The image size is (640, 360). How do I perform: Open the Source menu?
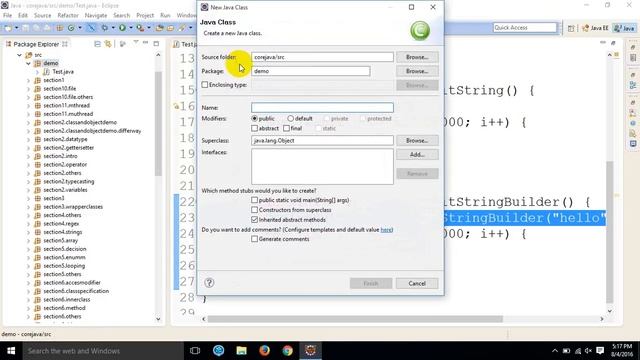pos(42,15)
